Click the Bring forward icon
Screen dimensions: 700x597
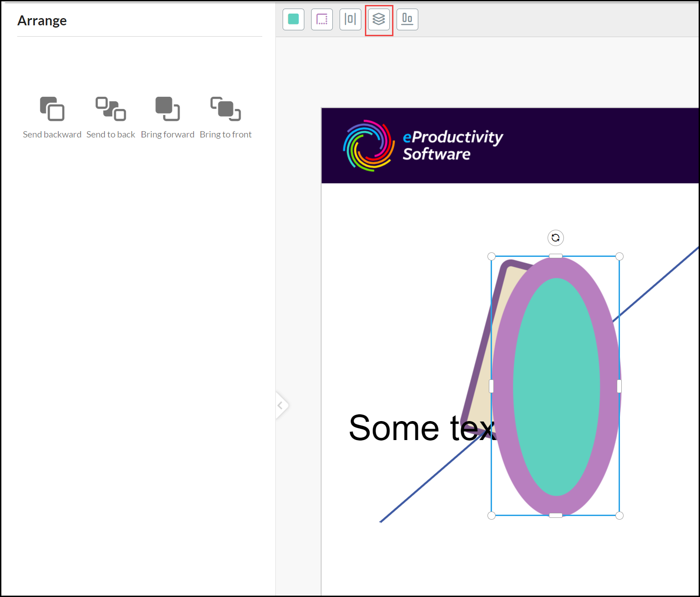tap(167, 109)
